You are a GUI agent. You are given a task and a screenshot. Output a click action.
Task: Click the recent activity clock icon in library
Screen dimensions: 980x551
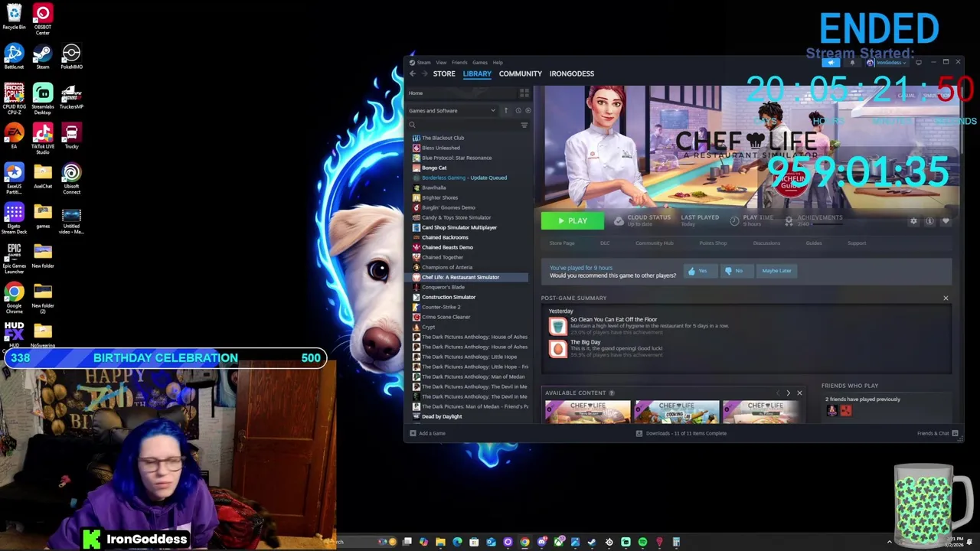point(518,111)
